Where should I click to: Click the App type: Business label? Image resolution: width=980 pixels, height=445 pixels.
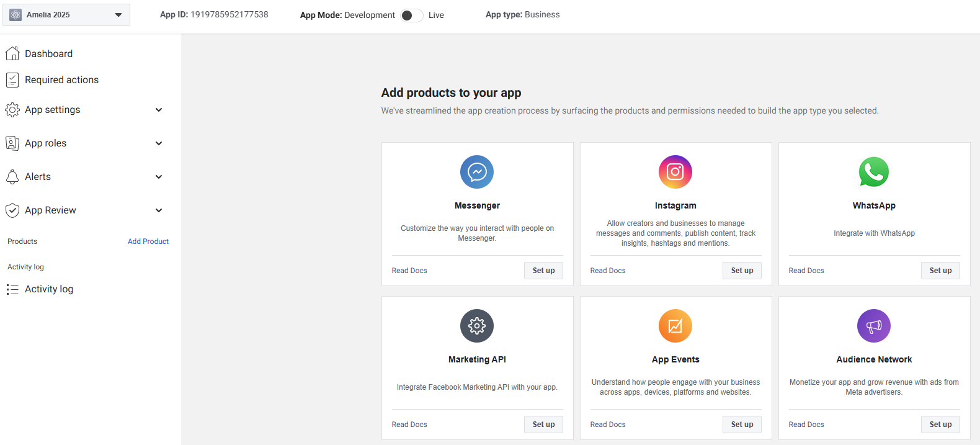pos(522,14)
